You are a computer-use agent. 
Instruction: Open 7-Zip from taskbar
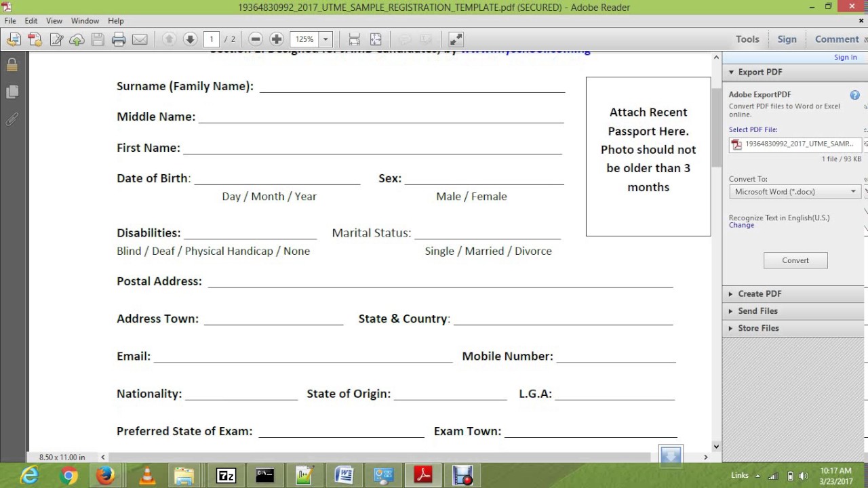point(226,476)
